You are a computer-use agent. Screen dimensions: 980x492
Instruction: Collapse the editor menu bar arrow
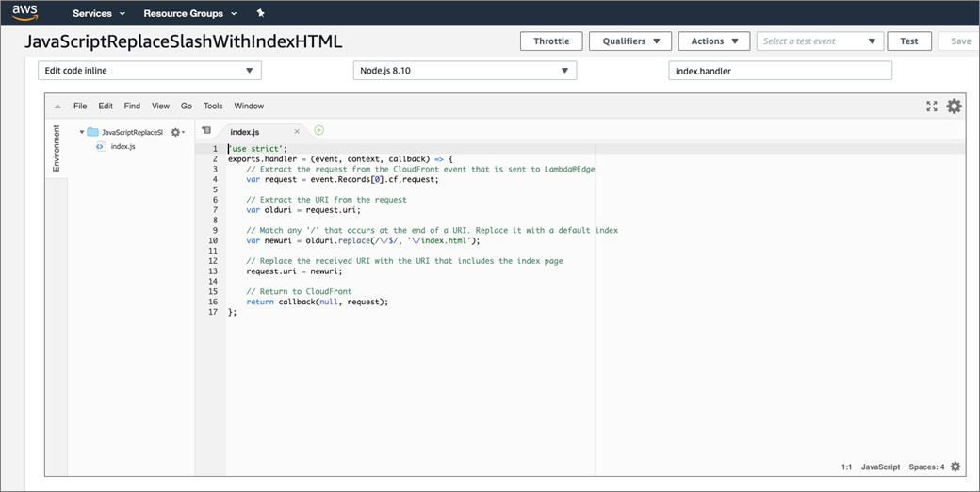[x=57, y=107]
